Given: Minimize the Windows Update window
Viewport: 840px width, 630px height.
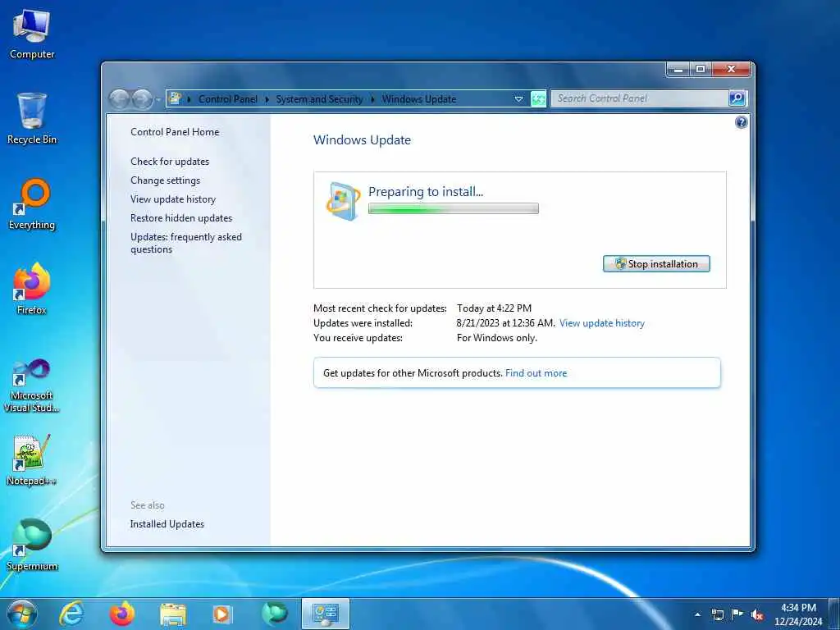Looking at the screenshot, I should pyautogui.click(x=678, y=70).
